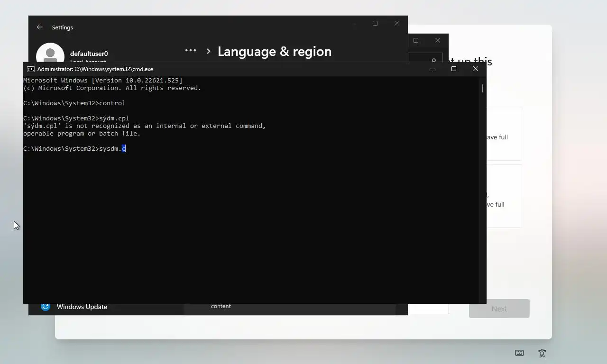Close the Settings window
The height and width of the screenshot is (364, 607).
tap(397, 23)
